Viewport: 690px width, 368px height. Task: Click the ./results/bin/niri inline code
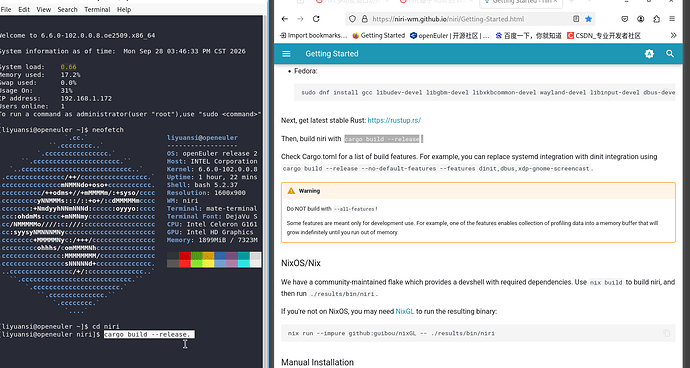[x=343, y=294]
